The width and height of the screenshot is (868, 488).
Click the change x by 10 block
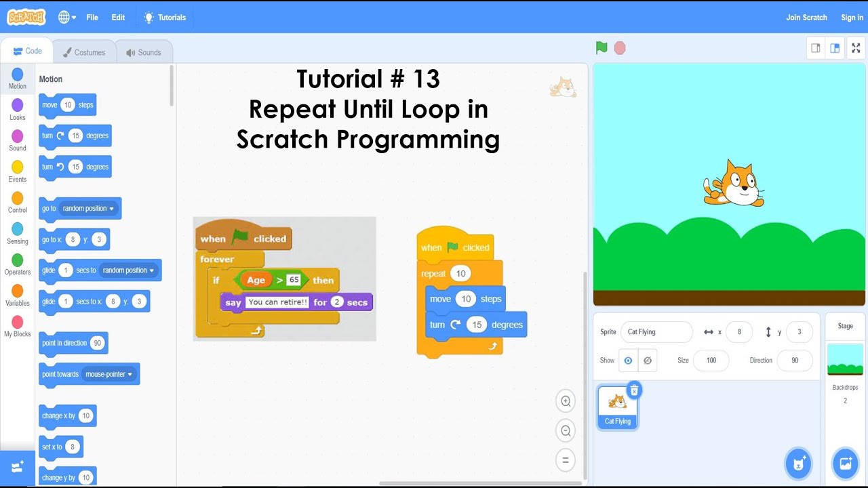point(68,415)
